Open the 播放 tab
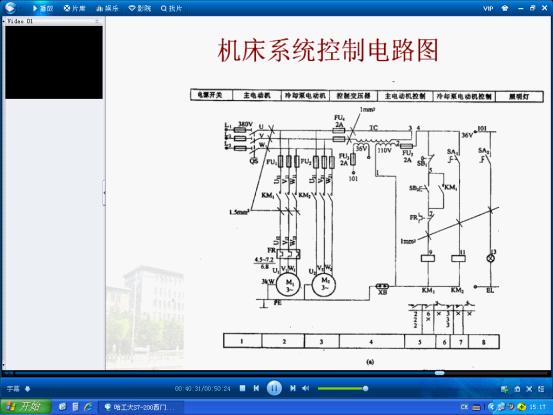Image resolution: width=553 pixels, height=415 pixels. point(43,8)
